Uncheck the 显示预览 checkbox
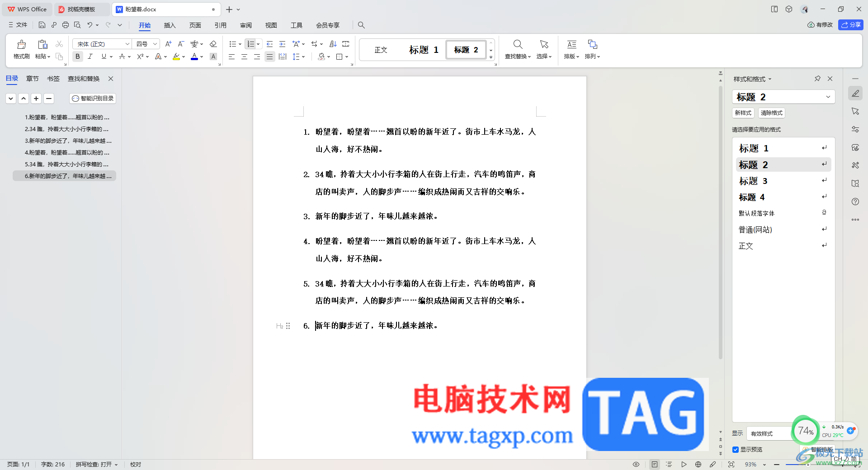Image resolution: width=868 pixels, height=470 pixels. pyautogui.click(x=736, y=450)
